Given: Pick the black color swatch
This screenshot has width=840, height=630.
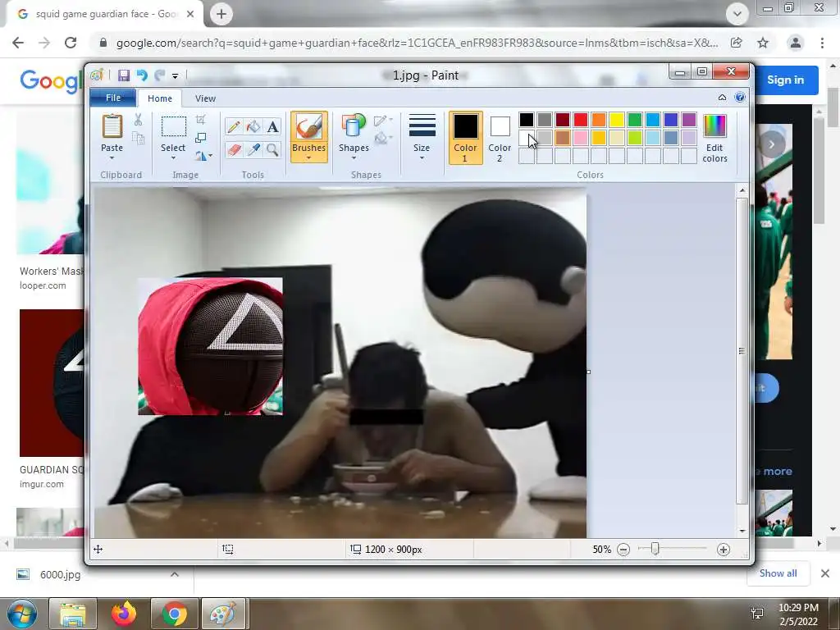Looking at the screenshot, I should coord(527,120).
